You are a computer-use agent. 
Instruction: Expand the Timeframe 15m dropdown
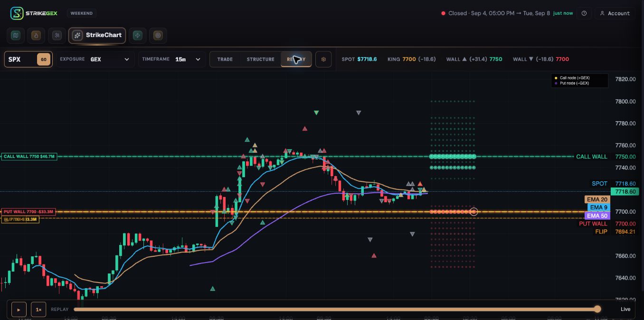[172, 59]
